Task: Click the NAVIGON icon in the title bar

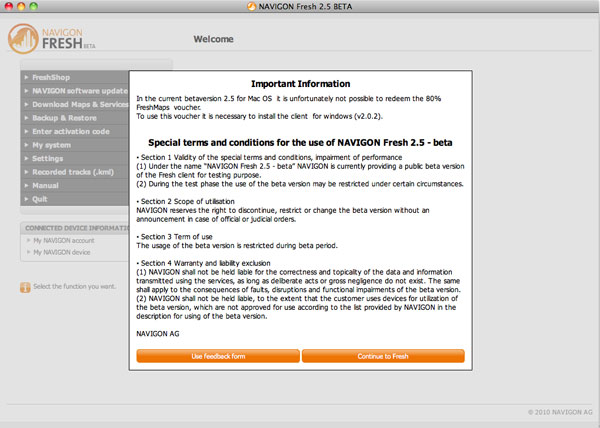Action: (x=251, y=7)
